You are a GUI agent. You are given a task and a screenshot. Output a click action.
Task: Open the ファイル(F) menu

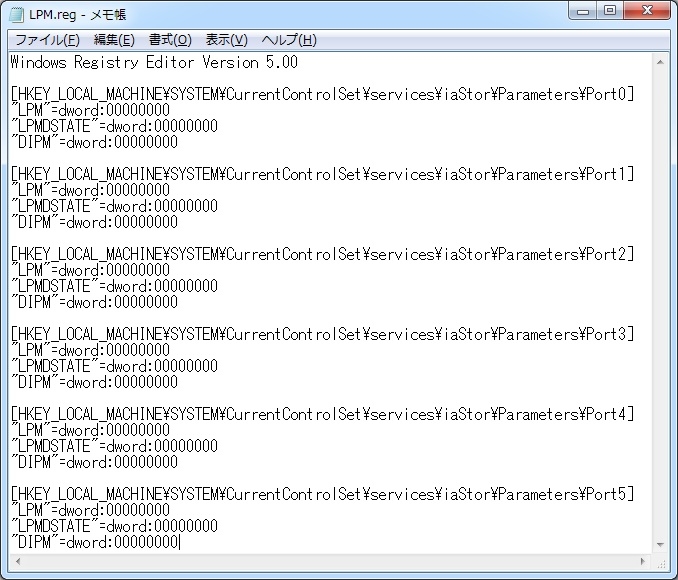47,40
